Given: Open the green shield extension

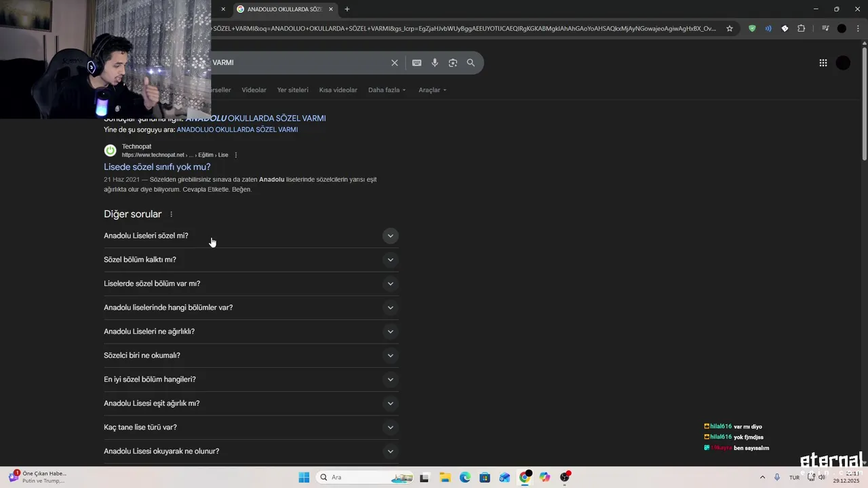Looking at the screenshot, I should tap(752, 28).
